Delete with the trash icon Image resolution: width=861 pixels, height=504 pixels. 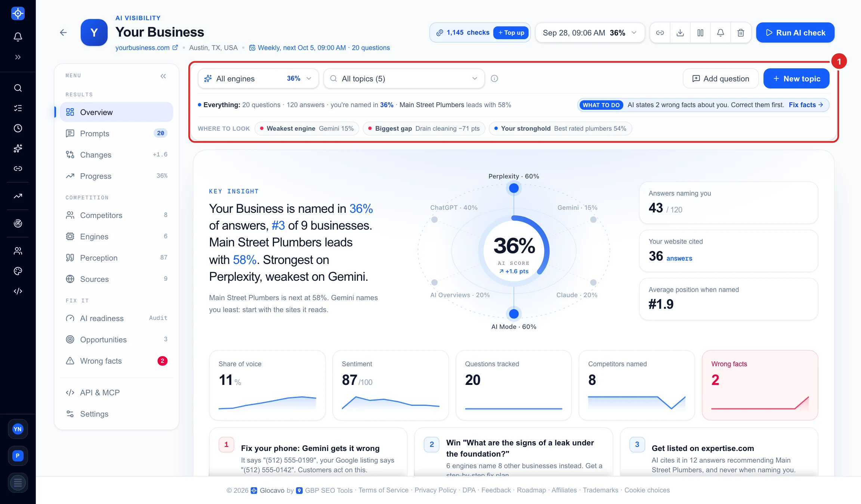click(741, 32)
